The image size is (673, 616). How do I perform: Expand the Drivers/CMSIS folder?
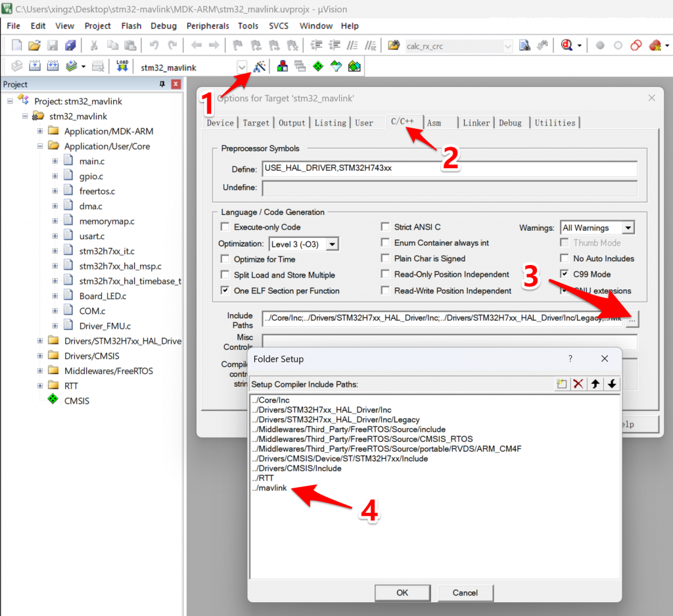point(40,356)
